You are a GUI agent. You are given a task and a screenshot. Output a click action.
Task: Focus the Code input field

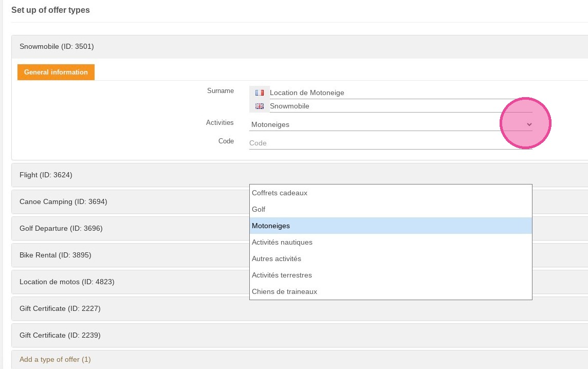coord(391,143)
